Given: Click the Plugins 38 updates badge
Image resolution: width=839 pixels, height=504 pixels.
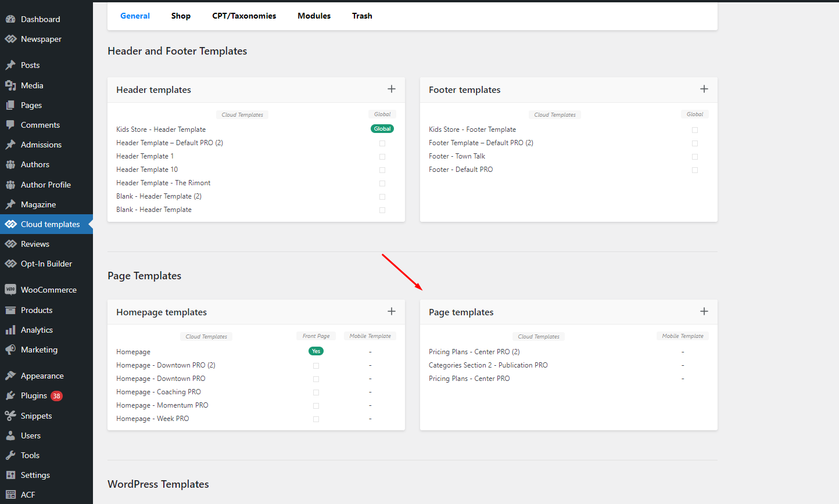Looking at the screenshot, I should [56, 396].
